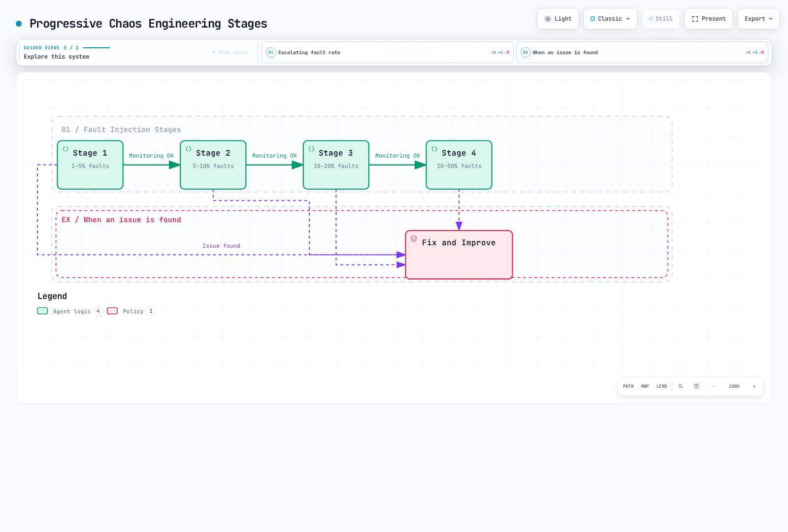Image resolution: width=788 pixels, height=532 pixels.
Task: Click the 01 badge on Escalating fault rate
Action: point(271,52)
